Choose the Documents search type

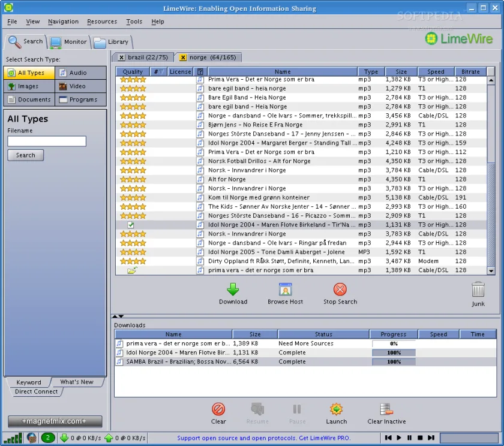pos(29,100)
